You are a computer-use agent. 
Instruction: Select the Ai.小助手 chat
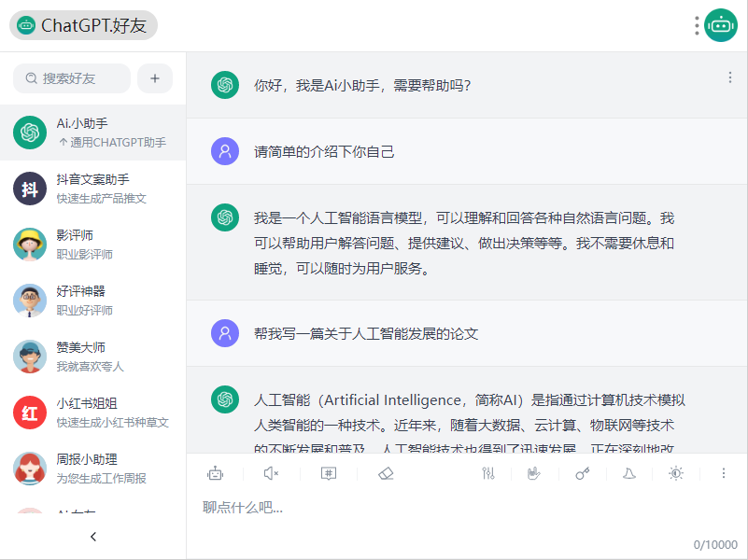[93, 133]
